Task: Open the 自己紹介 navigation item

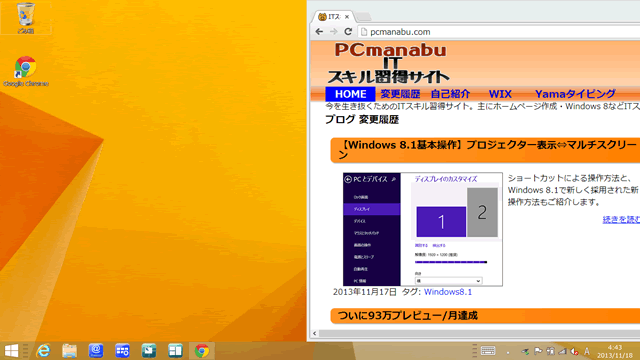Action: pos(450,94)
